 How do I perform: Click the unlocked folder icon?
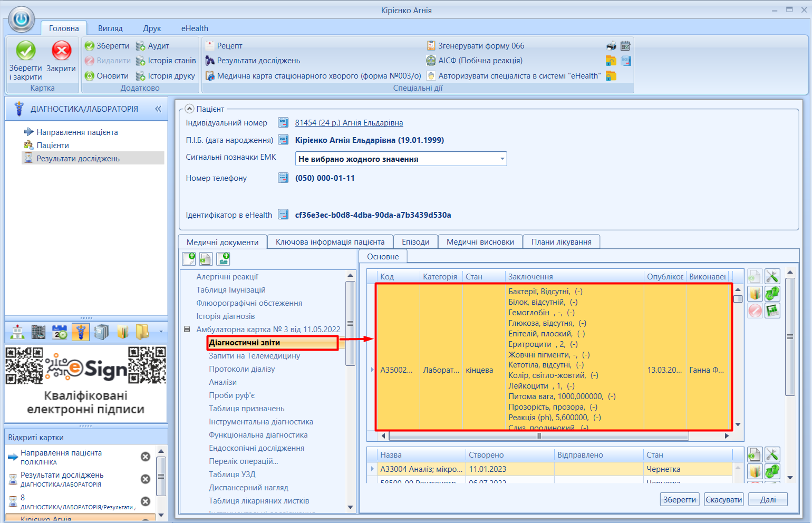coord(611,61)
